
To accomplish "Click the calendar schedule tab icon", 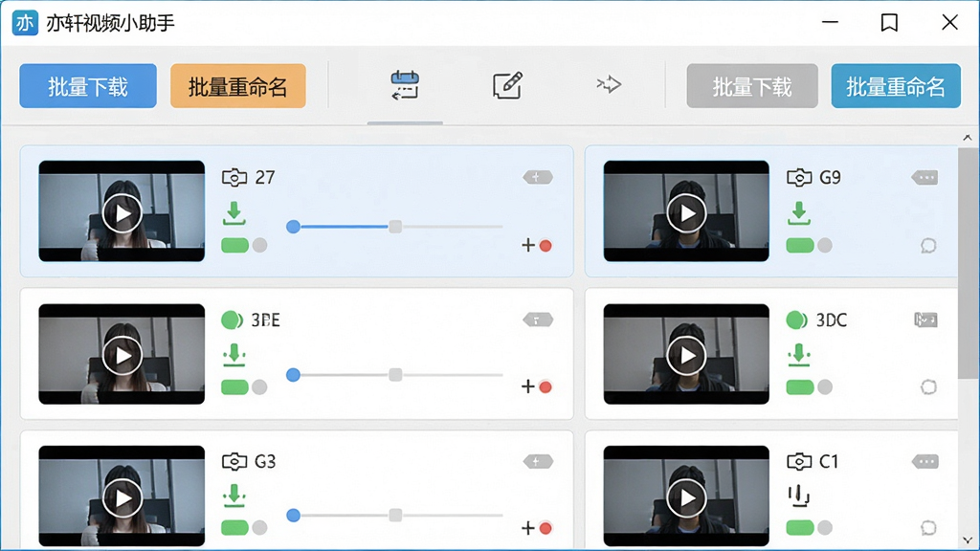I will (405, 85).
